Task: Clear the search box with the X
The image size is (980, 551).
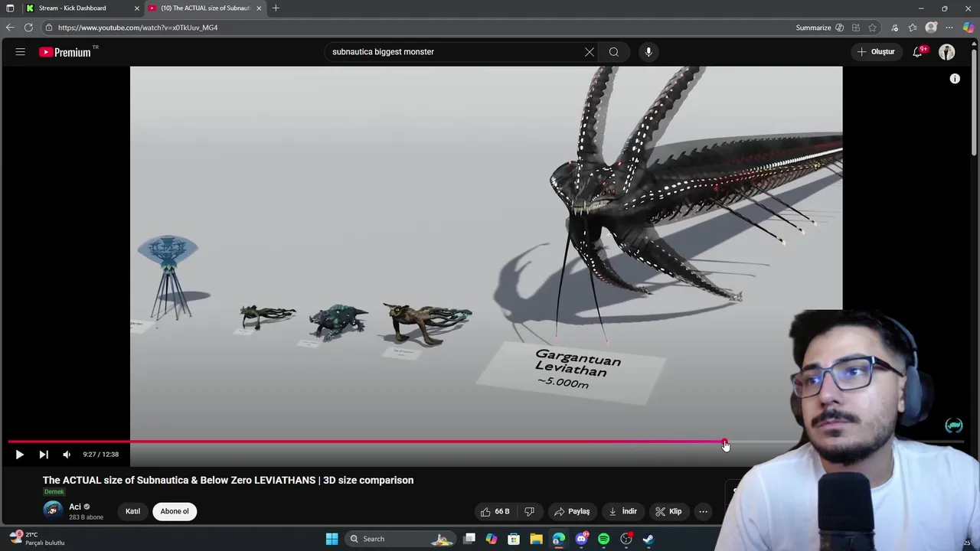Action: click(590, 52)
